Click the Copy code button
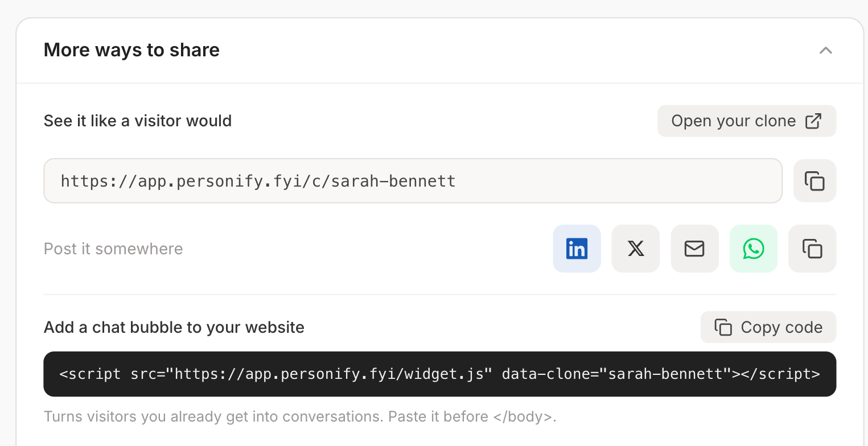 point(768,327)
